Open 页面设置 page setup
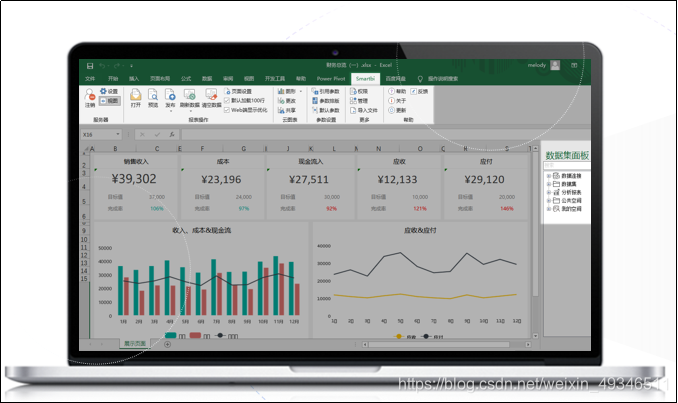The image size is (678, 403). point(238,91)
